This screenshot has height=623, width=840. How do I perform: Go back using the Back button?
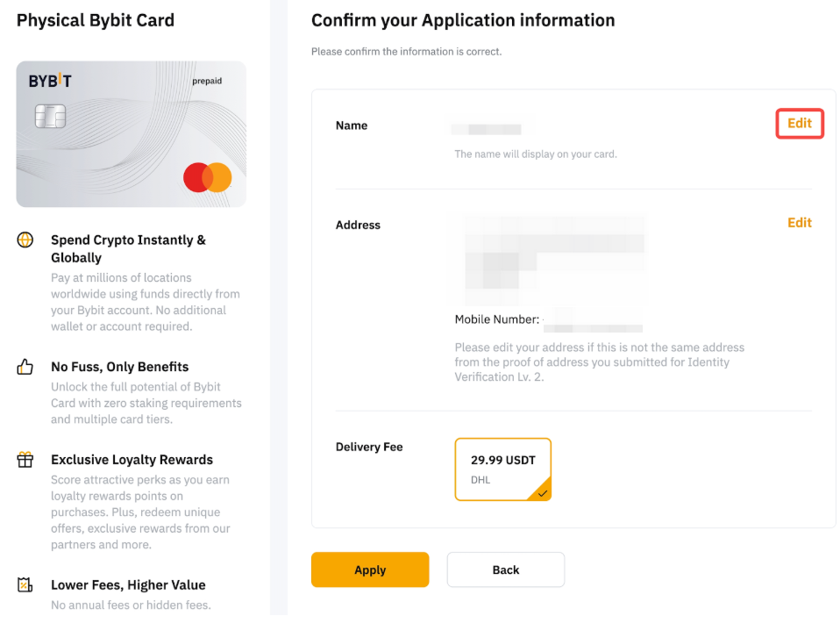pos(506,569)
